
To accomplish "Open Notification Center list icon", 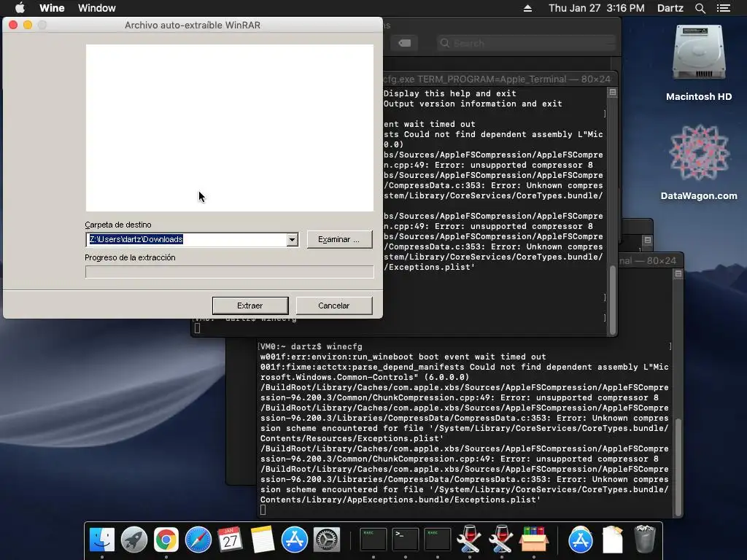I will (x=724, y=8).
